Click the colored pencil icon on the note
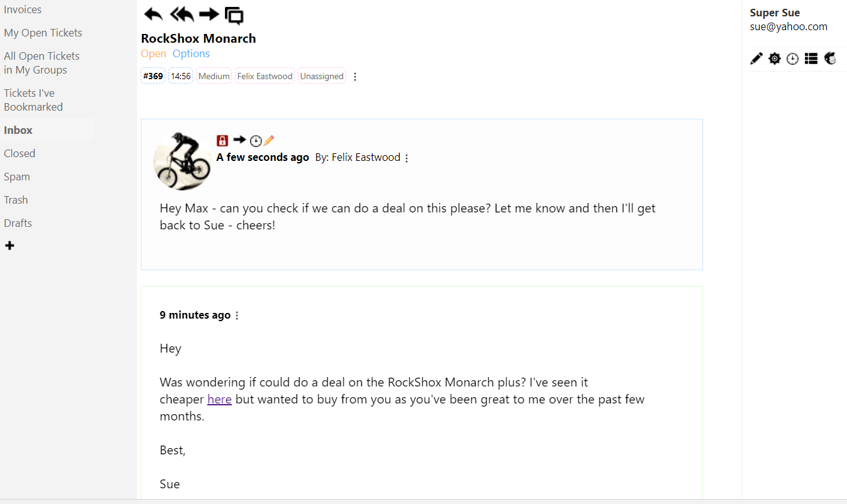 [x=269, y=141]
